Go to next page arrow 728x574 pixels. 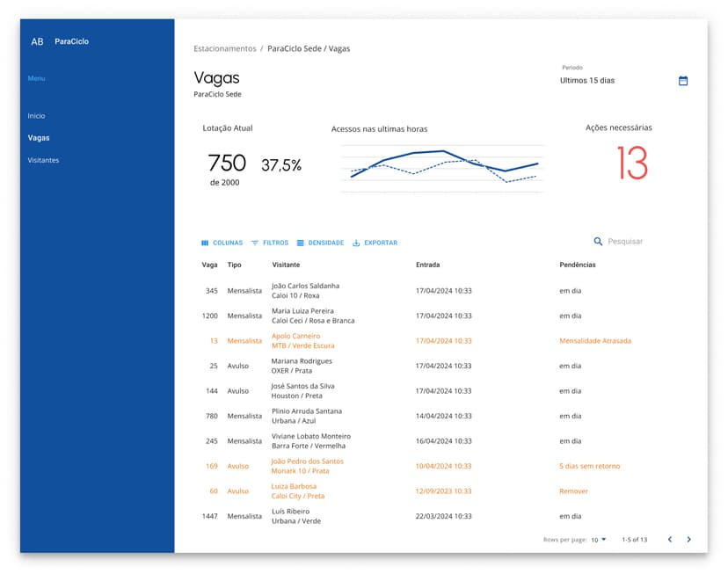pos(688,540)
